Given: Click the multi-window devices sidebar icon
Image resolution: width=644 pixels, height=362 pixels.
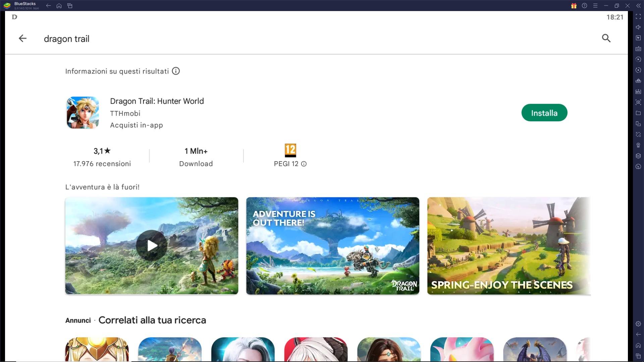Looking at the screenshot, I should (x=638, y=124).
